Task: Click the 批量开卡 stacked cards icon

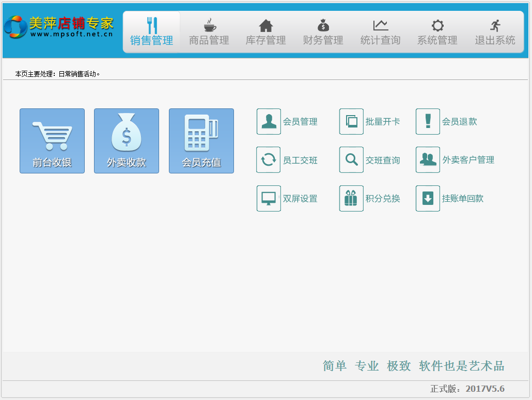Action: tap(351, 122)
